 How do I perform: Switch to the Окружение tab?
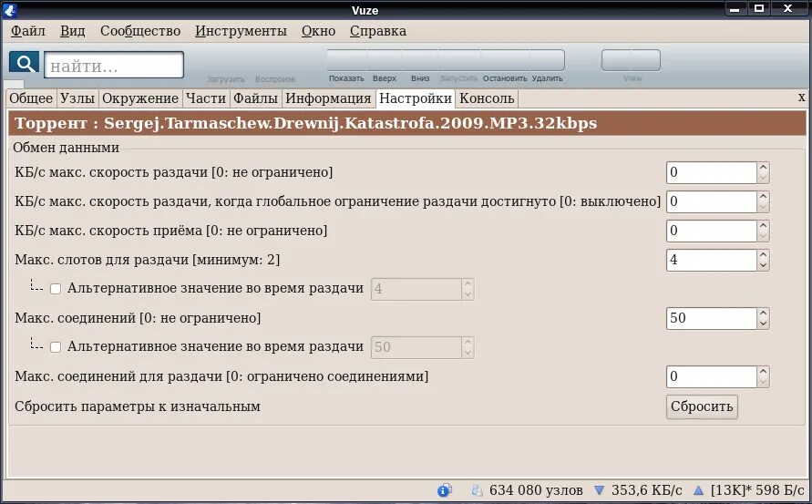point(140,98)
